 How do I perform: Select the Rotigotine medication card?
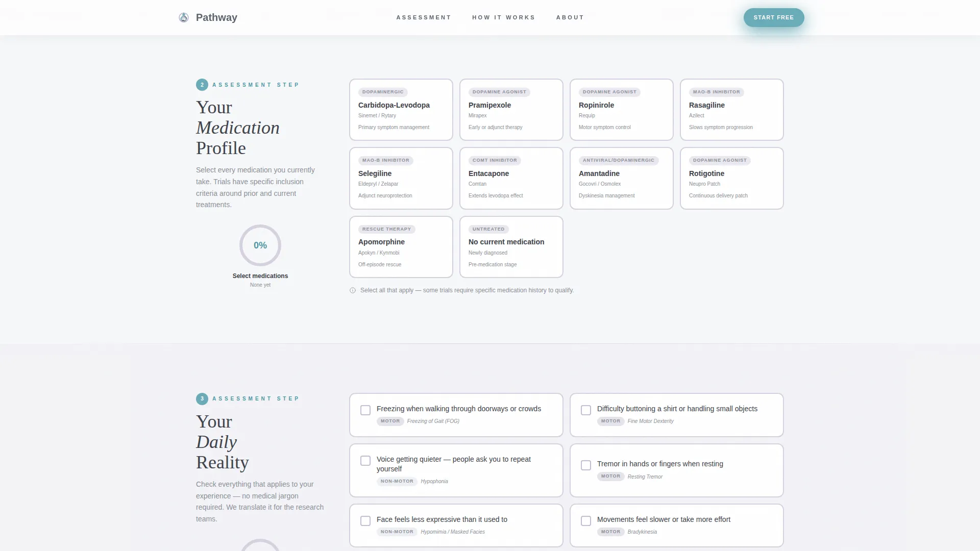click(732, 178)
